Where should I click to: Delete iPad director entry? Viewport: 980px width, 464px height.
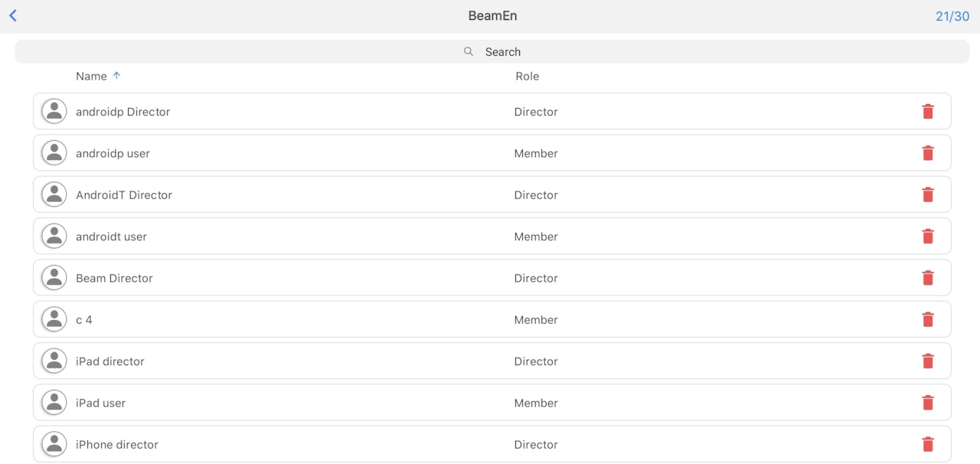928,361
